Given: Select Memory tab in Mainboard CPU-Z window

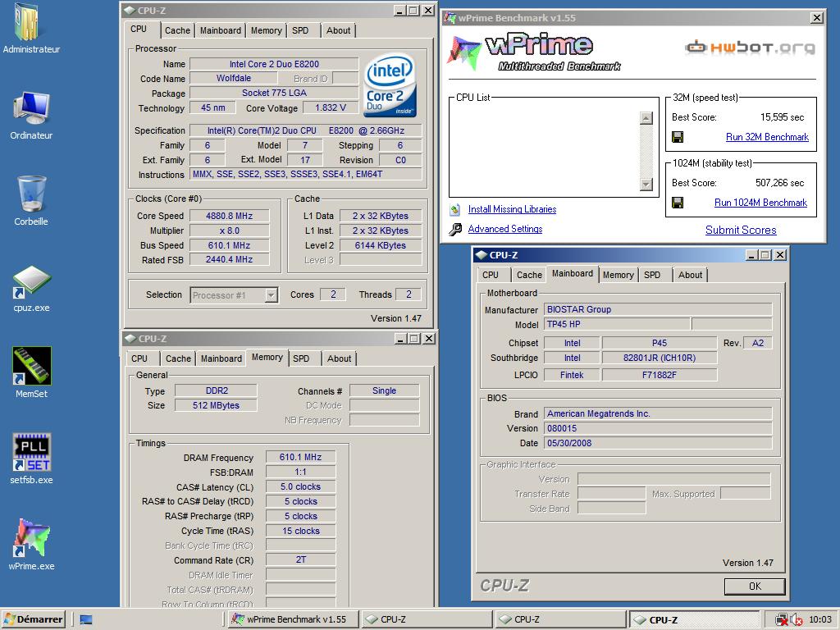Looking at the screenshot, I should 619,275.
